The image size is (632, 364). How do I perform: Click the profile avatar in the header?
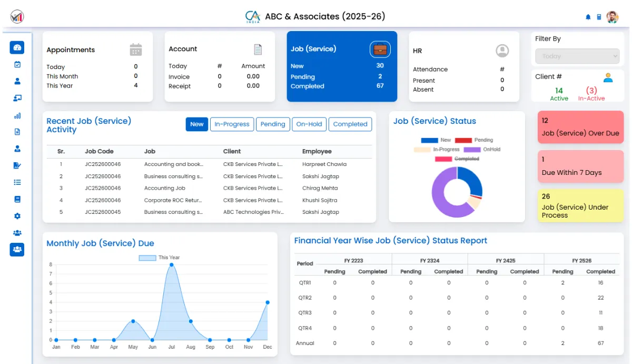[613, 16]
